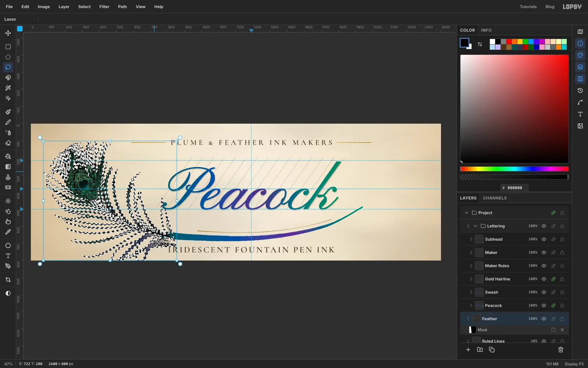Image resolution: width=588 pixels, height=368 pixels.
Task: Hide the Maker Rules layer
Action: click(x=544, y=266)
